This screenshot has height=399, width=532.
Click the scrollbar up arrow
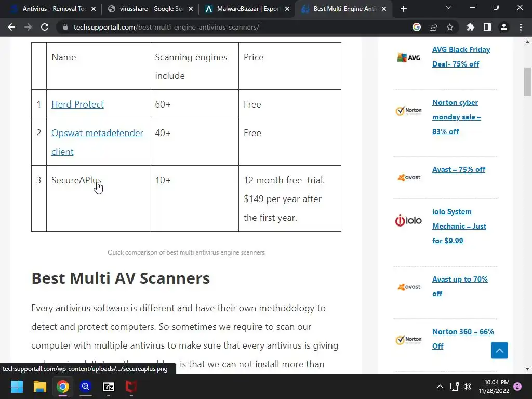(527, 42)
